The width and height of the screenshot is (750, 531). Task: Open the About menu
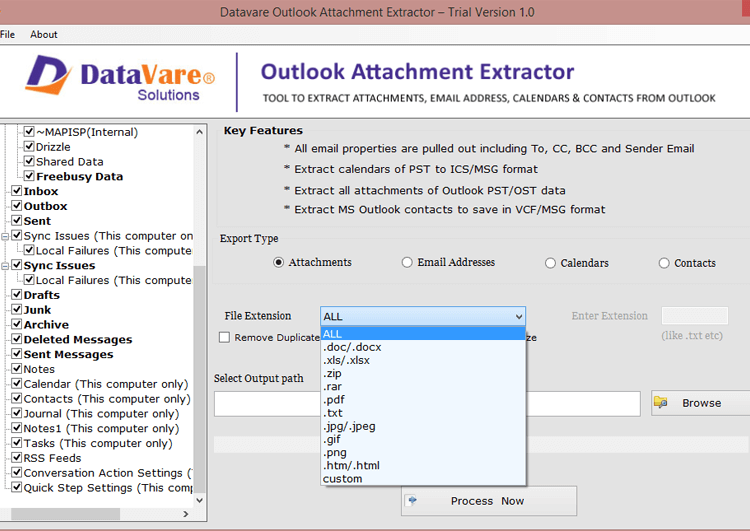[x=44, y=34]
